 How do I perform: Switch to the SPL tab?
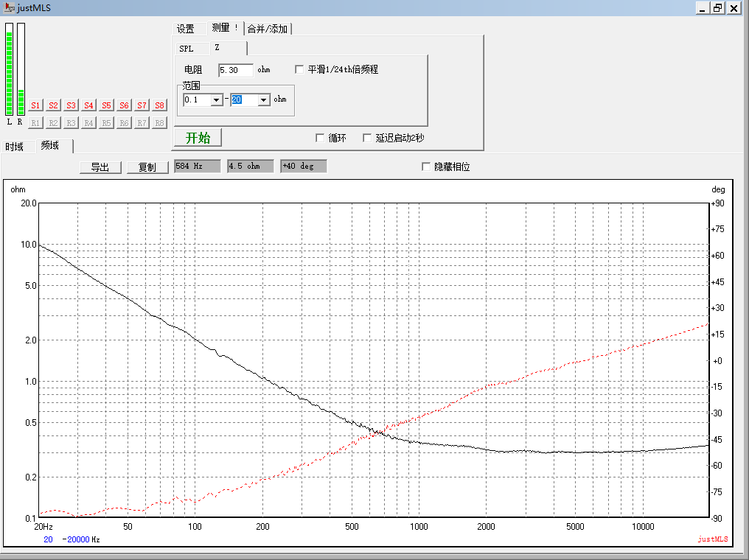click(x=187, y=49)
